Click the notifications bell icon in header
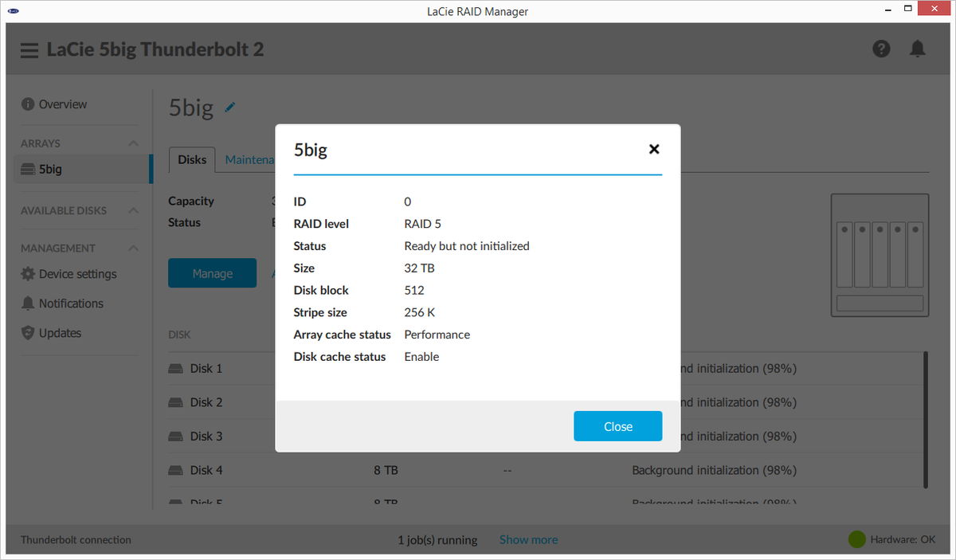The image size is (956, 560). [x=918, y=49]
